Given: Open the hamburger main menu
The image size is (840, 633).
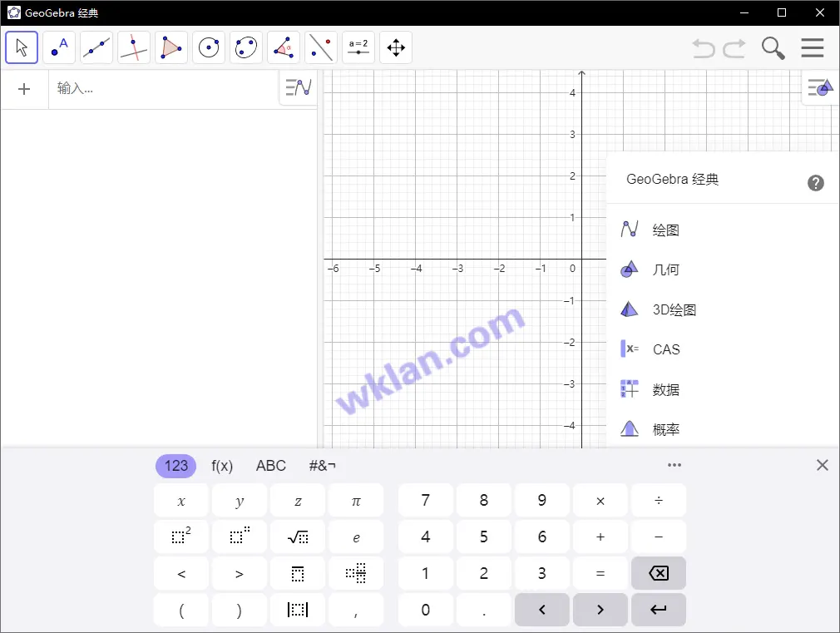Looking at the screenshot, I should pos(813,47).
